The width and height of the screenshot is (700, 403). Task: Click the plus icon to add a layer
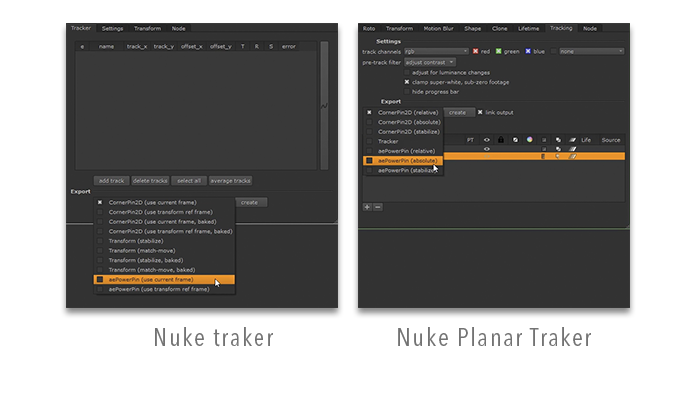(367, 207)
